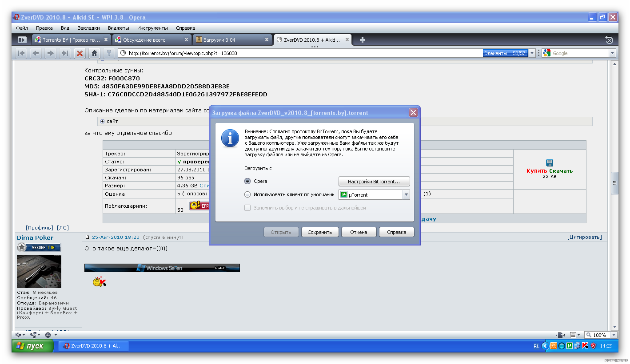The height and width of the screenshot is (364, 630).
Task: Open the Инструменты menu
Action: click(x=152, y=28)
